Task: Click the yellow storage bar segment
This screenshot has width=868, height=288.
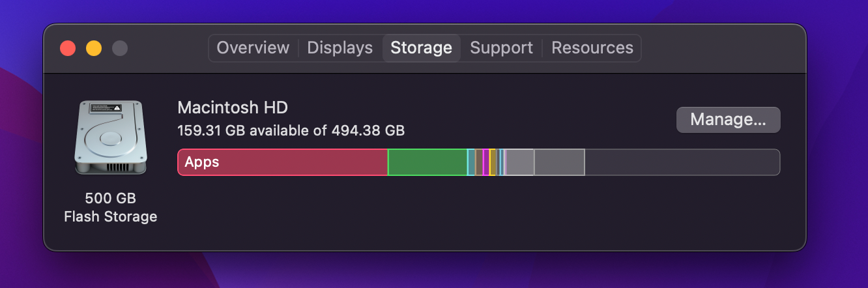Action: [492, 162]
